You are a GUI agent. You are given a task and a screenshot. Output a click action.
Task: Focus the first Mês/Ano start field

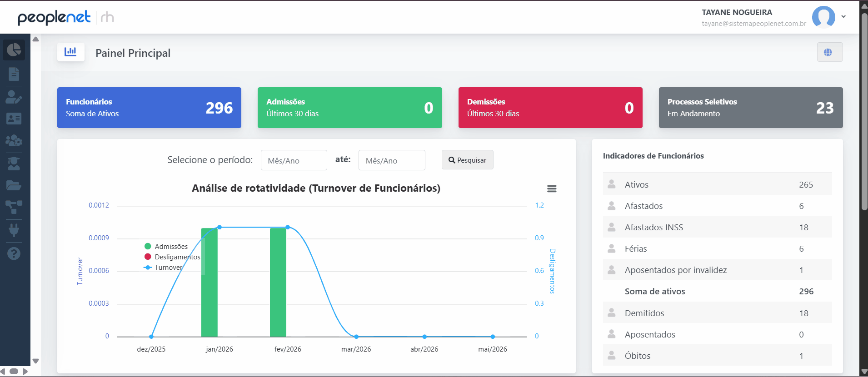click(294, 160)
